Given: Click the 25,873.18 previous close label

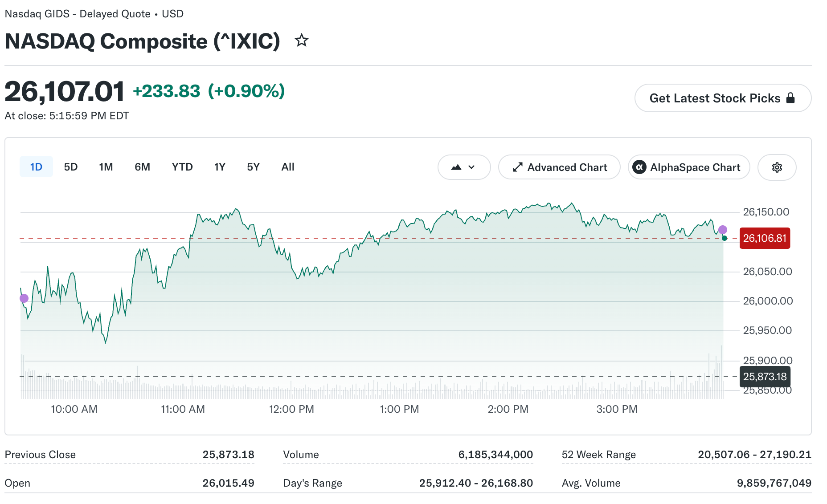Looking at the screenshot, I should (765, 377).
